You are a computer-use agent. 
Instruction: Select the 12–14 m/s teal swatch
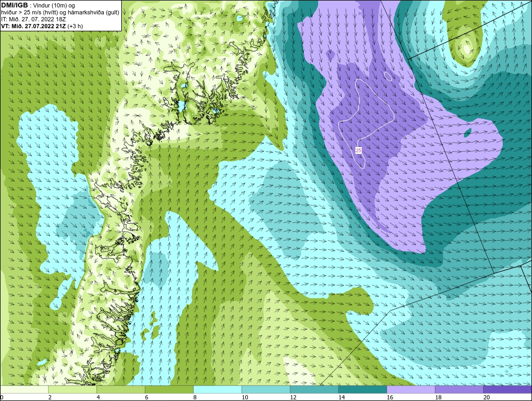tap(314, 389)
